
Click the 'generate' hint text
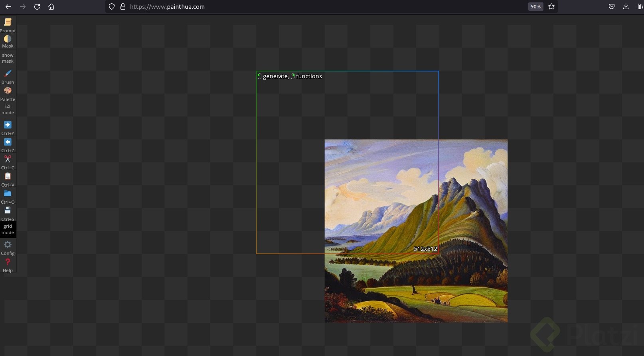[275, 76]
